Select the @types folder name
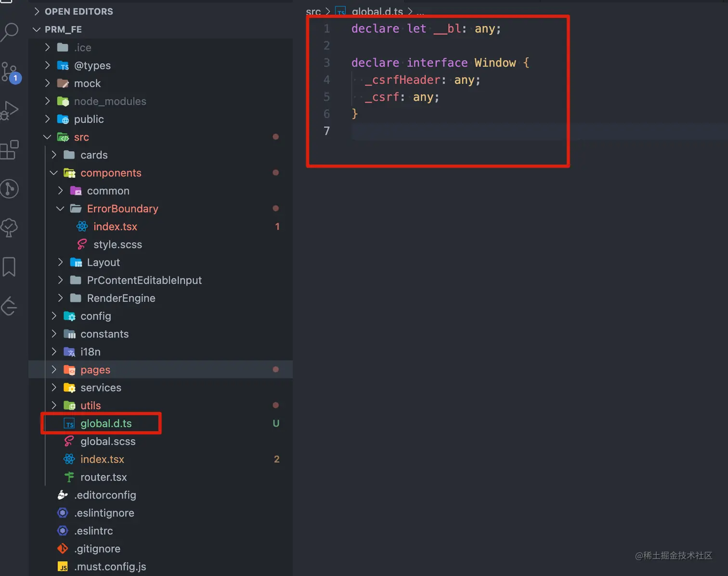Screen dimensions: 728x576 tap(92, 65)
